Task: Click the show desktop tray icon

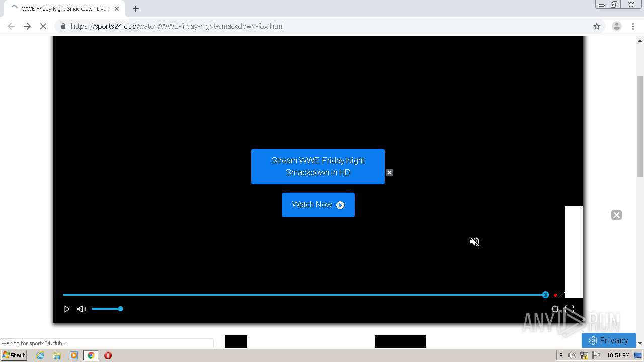Action: (638, 355)
